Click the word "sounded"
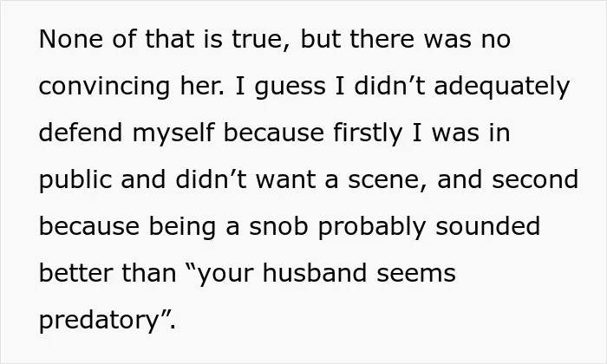The height and width of the screenshot is (364, 607). [487, 227]
